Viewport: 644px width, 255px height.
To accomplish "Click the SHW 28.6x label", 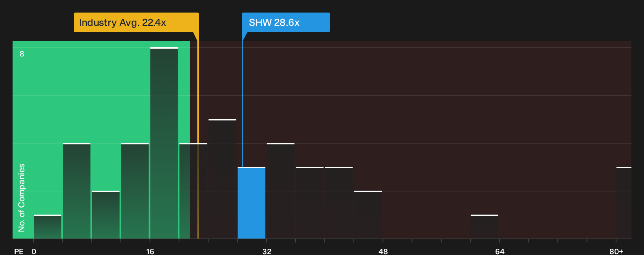I will (x=286, y=22).
